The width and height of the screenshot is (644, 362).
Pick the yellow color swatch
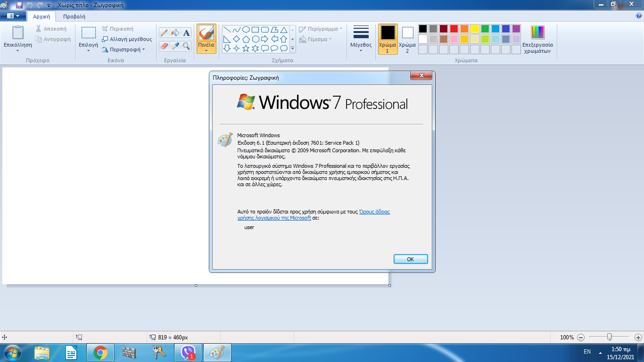click(x=475, y=29)
